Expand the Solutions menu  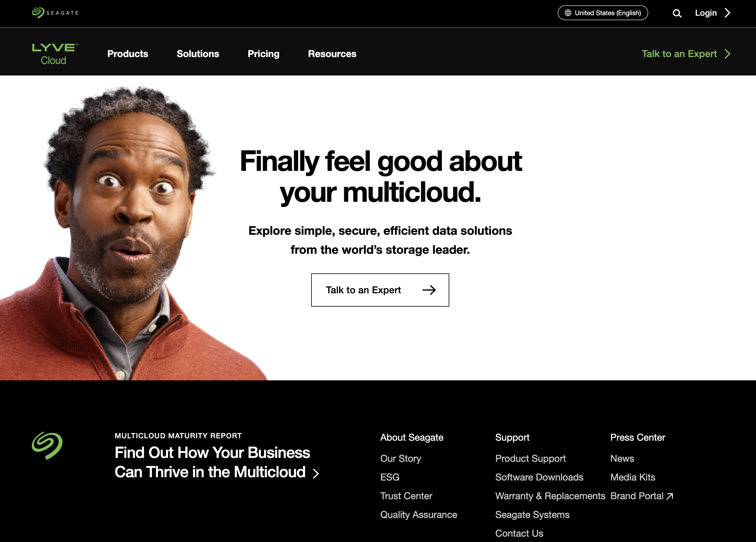(198, 54)
